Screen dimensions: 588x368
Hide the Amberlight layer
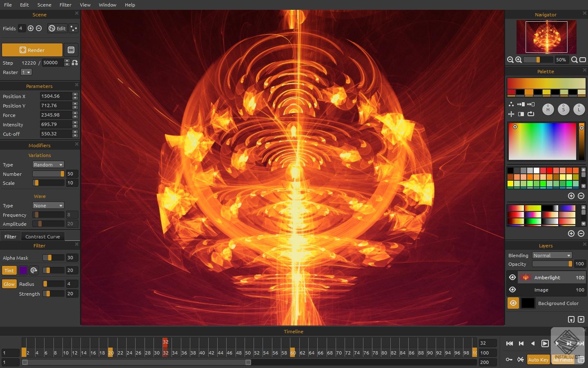(513, 277)
